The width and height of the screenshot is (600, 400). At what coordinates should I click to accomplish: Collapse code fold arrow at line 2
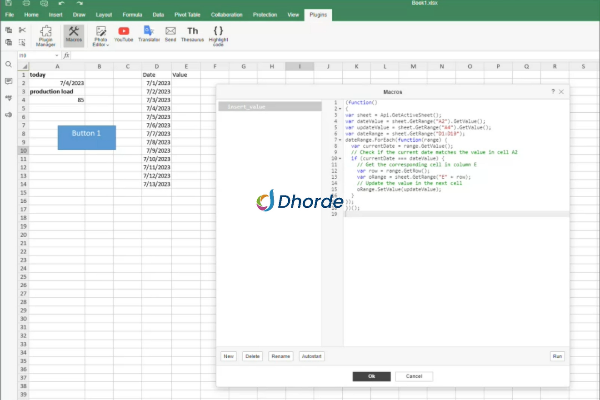[x=341, y=109]
